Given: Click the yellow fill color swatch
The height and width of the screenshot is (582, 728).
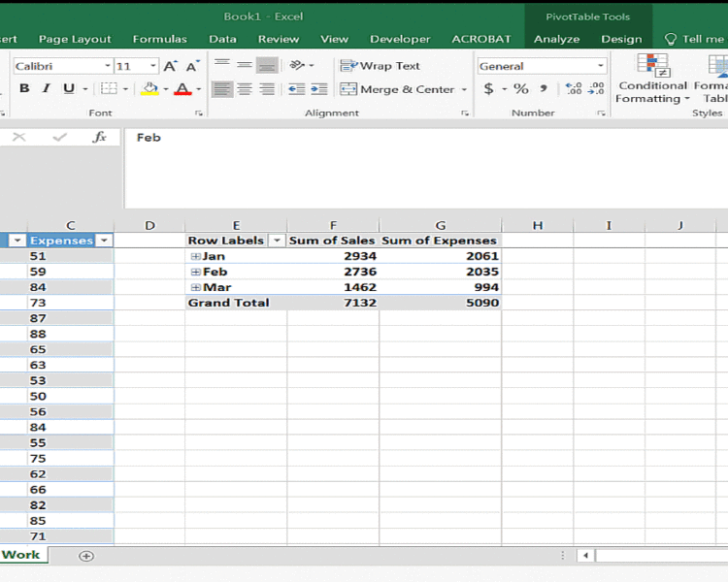Looking at the screenshot, I should (149, 89).
